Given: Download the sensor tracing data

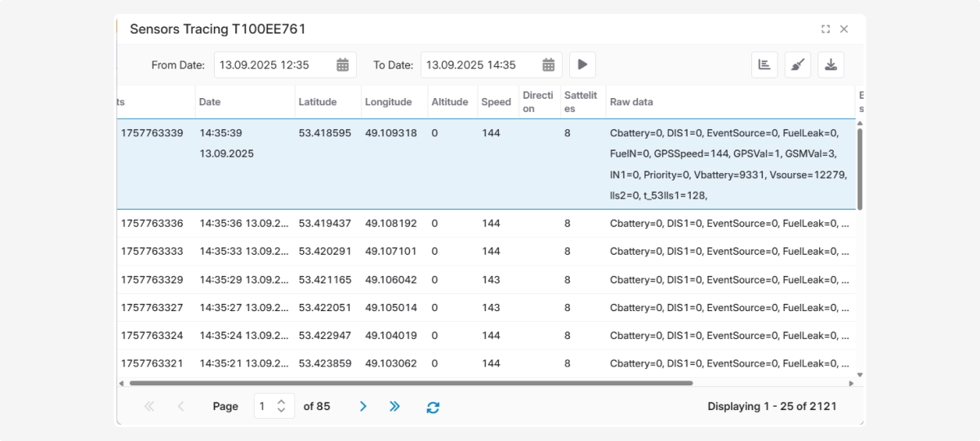Looking at the screenshot, I should (x=831, y=65).
